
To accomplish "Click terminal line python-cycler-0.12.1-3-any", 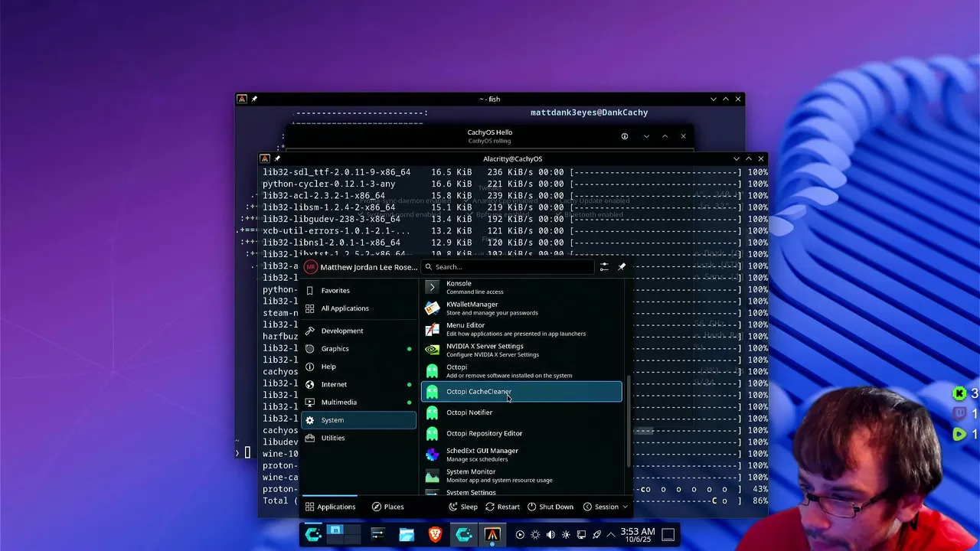I will pos(329,184).
